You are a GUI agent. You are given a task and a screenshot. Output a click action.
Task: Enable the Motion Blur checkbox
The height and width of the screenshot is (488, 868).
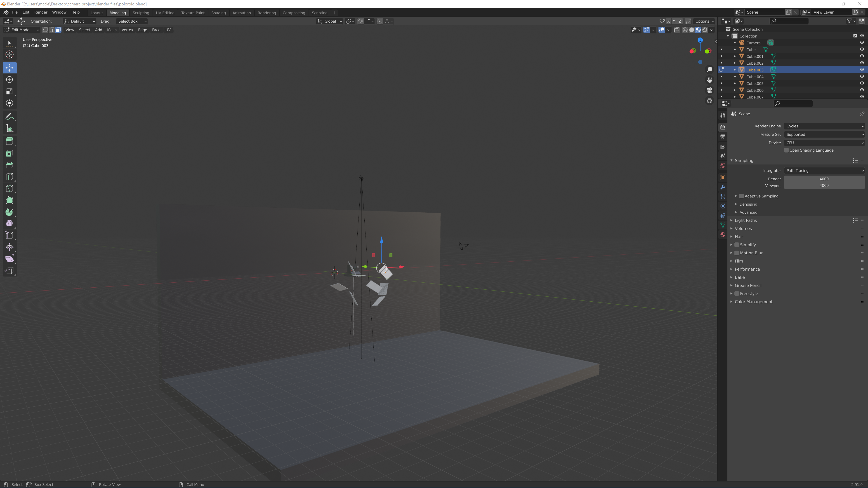737,253
